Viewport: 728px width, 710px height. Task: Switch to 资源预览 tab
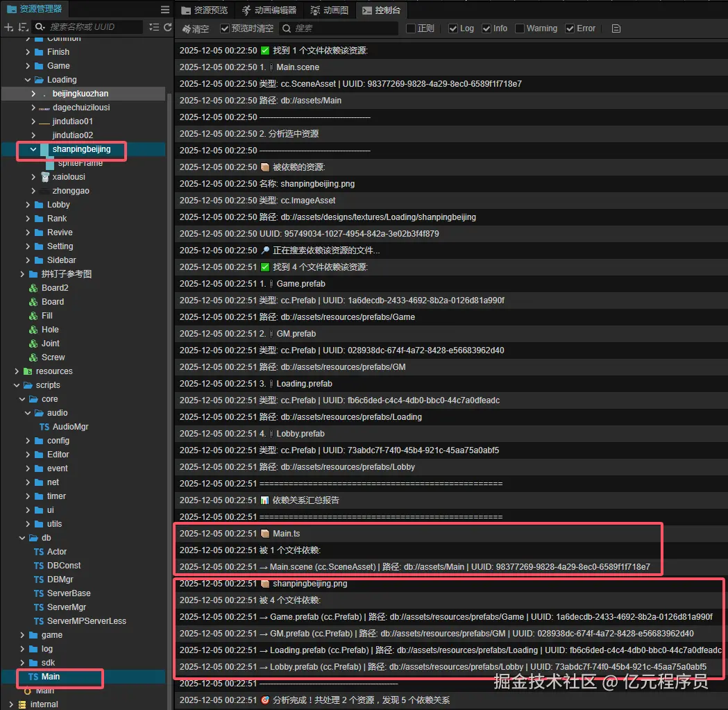tap(205, 10)
